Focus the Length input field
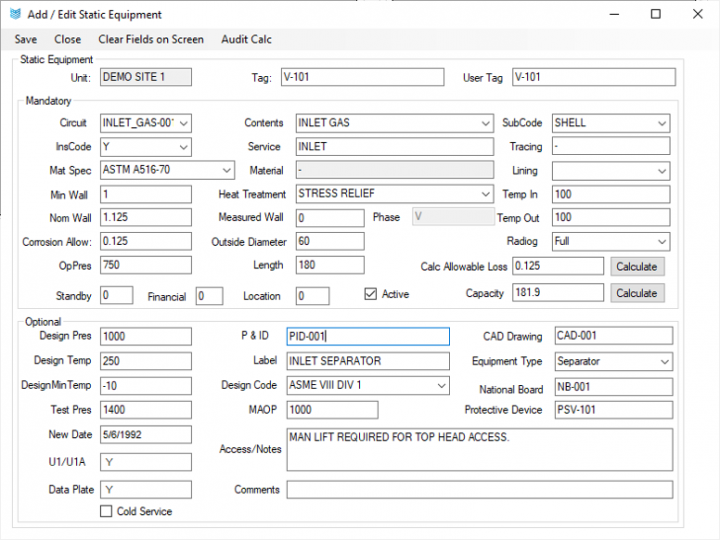Screen dimensions: 720x540 tap(330, 265)
